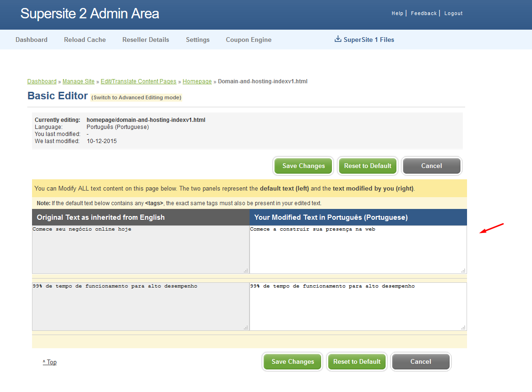Click Homepage breadcrumb link
This screenshot has height=392, width=532.
[197, 81]
